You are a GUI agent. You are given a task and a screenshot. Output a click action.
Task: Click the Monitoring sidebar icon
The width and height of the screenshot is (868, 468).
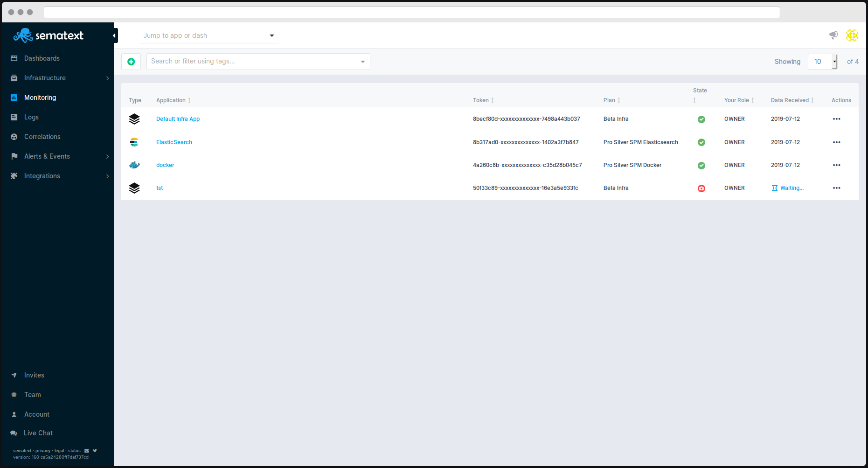coord(14,98)
